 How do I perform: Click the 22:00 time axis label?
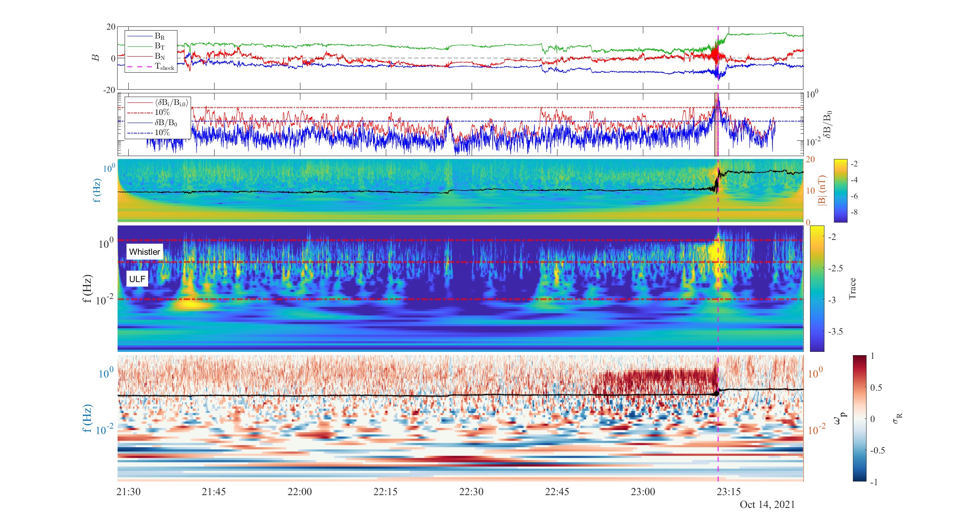coord(300,491)
